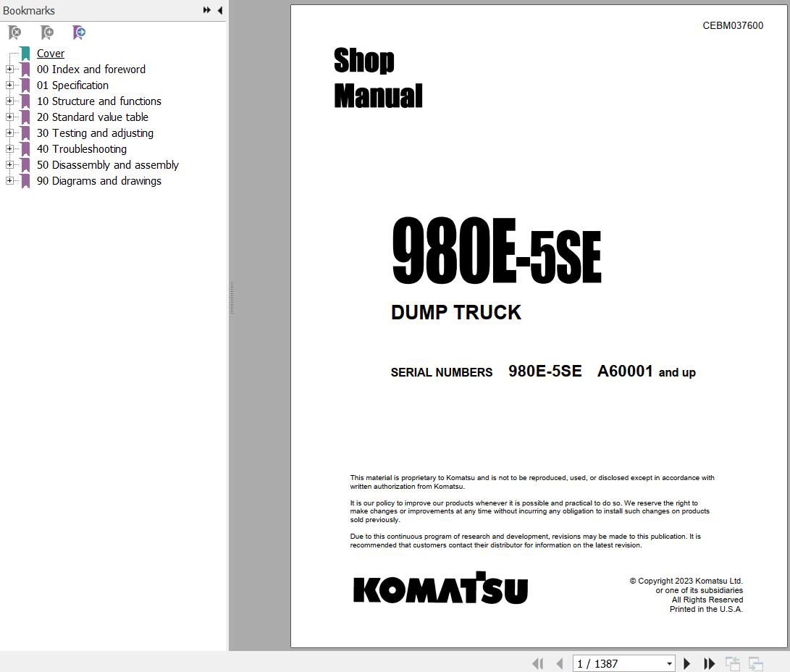
Task: Select the 20 Standard value table bookmark
Action: coord(93,117)
